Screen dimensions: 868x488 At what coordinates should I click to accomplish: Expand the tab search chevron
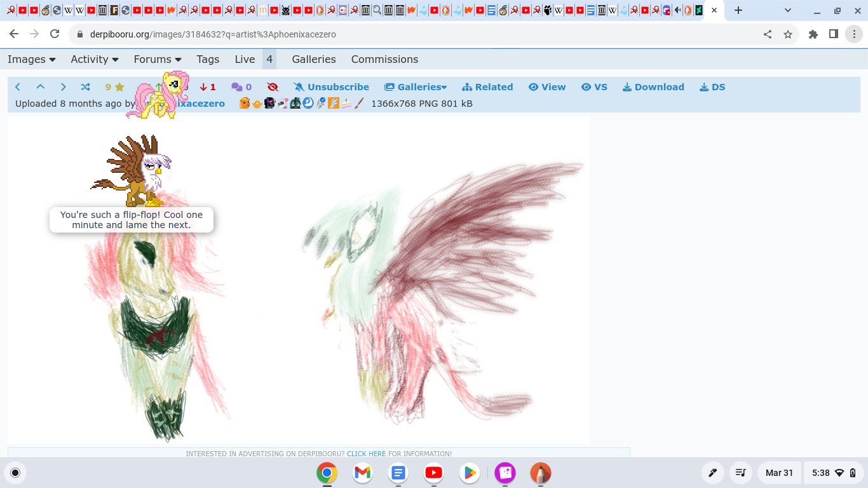point(788,10)
